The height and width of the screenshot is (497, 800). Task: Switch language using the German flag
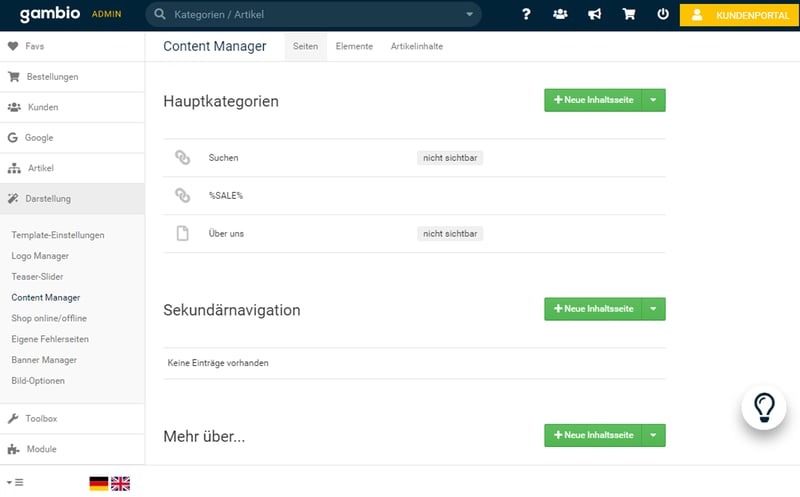pyautogui.click(x=98, y=483)
